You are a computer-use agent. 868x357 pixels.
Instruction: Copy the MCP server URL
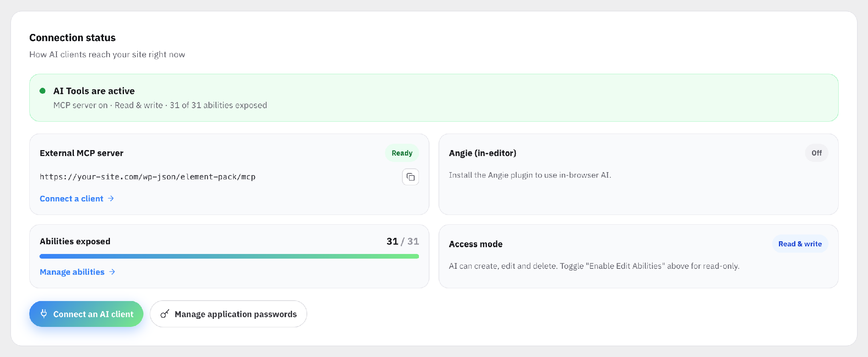[410, 177]
